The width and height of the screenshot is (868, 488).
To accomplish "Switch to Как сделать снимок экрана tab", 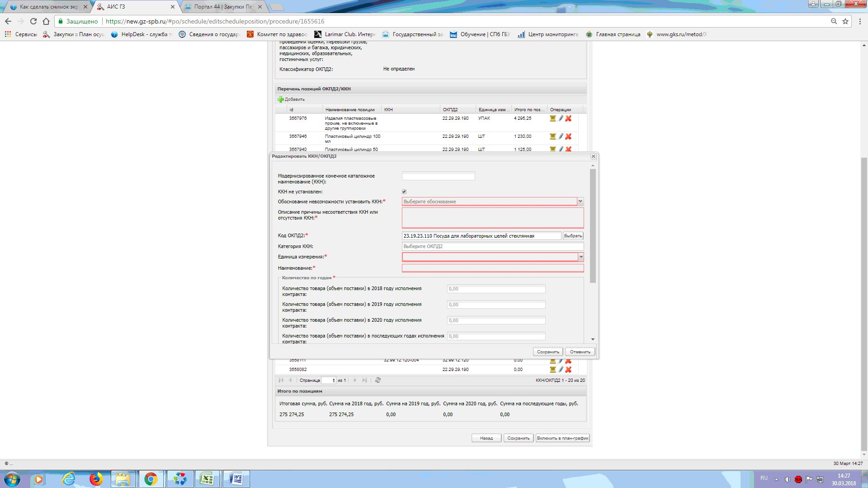I will point(48,7).
